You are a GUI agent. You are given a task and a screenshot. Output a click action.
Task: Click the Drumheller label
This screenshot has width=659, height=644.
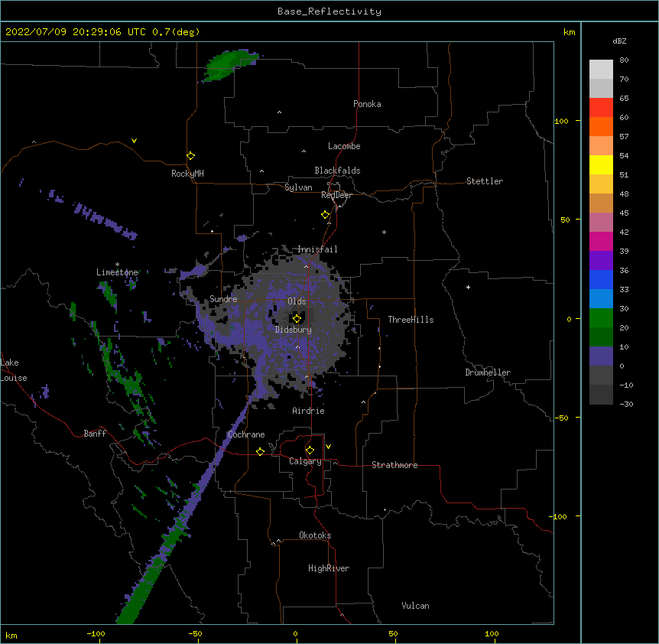tap(488, 372)
